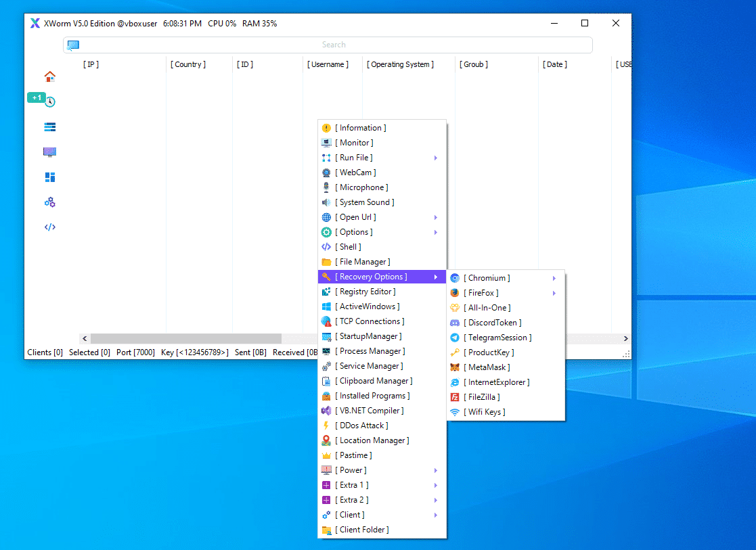Expand the Run File submenu arrow

pyautogui.click(x=436, y=158)
